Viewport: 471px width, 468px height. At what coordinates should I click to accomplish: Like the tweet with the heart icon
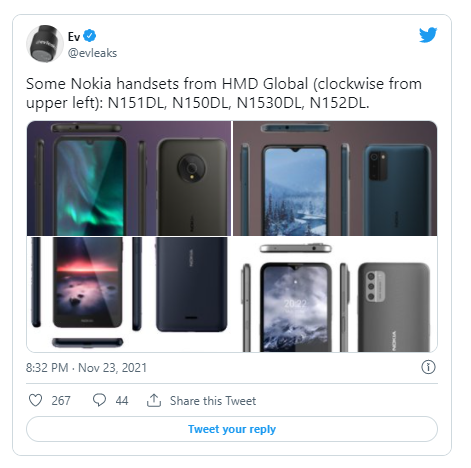(x=35, y=400)
